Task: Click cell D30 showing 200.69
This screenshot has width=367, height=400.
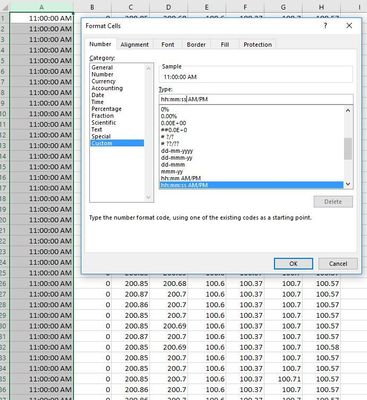Action: click(169, 326)
